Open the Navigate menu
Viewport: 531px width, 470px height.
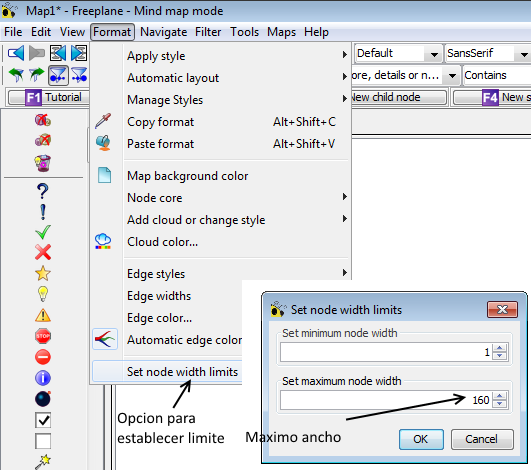tap(164, 32)
